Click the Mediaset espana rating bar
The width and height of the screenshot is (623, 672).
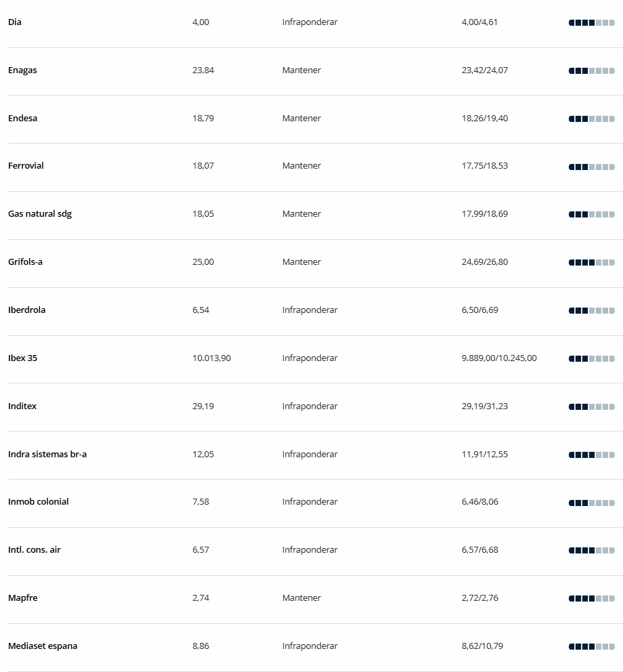pyautogui.click(x=592, y=646)
